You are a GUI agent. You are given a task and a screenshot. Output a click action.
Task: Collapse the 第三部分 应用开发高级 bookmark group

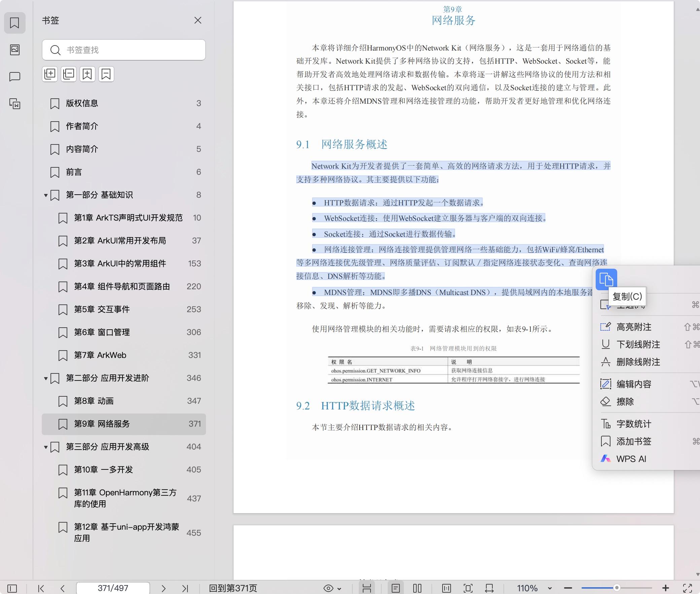pyautogui.click(x=46, y=447)
